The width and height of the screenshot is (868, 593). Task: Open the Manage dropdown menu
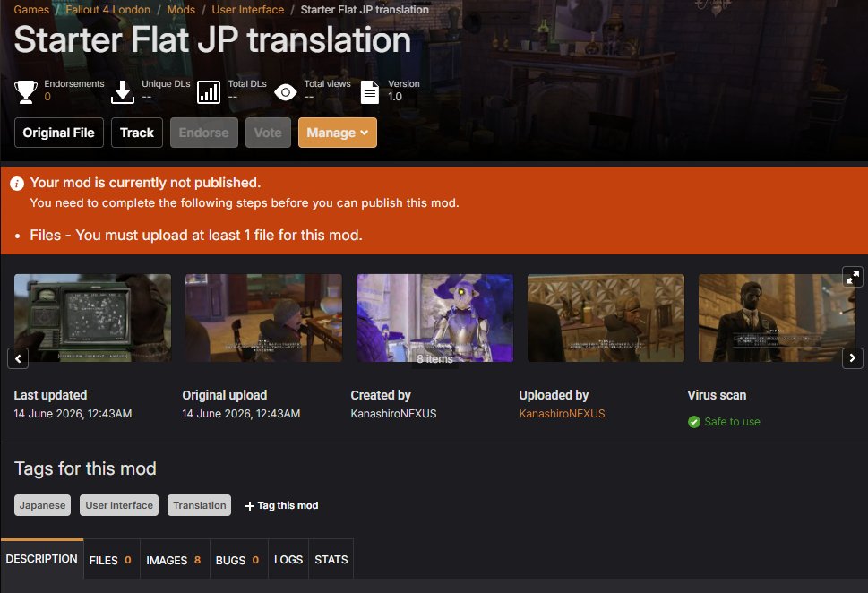click(337, 133)
